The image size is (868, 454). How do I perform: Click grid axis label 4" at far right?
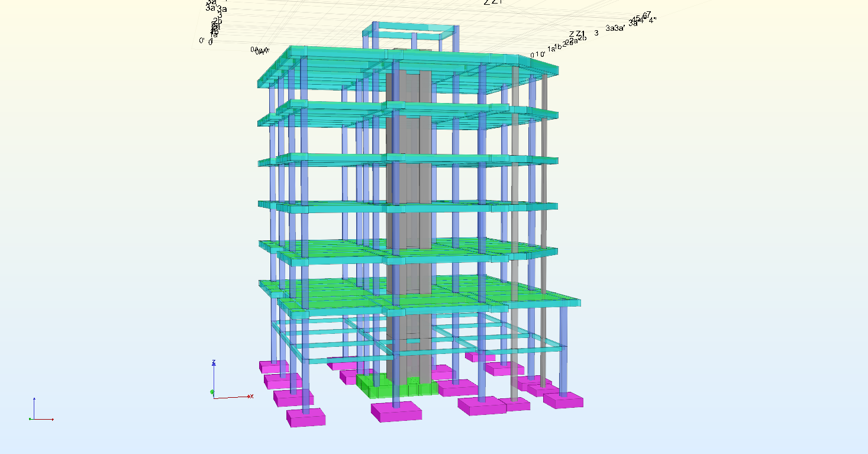pos(653,20)
